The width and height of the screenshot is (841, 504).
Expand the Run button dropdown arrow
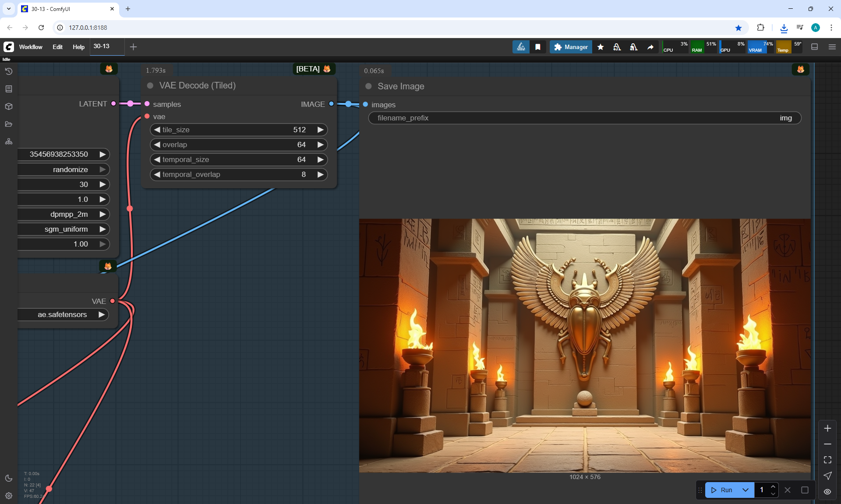pyautogui.click(x=746, y=490)
